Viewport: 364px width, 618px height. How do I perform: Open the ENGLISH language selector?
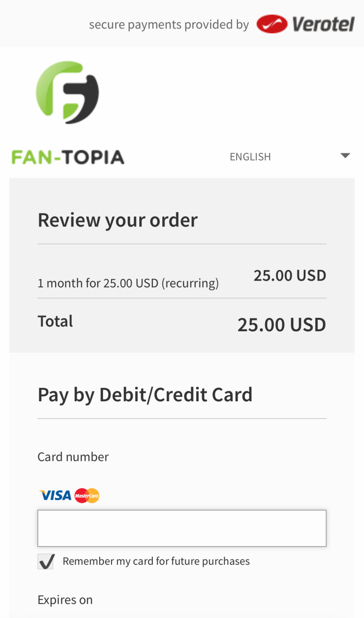(250, 157)
